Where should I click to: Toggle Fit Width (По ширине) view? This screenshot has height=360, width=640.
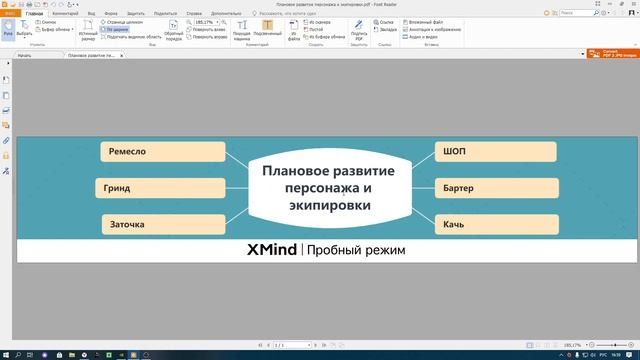tap(114, 29)
